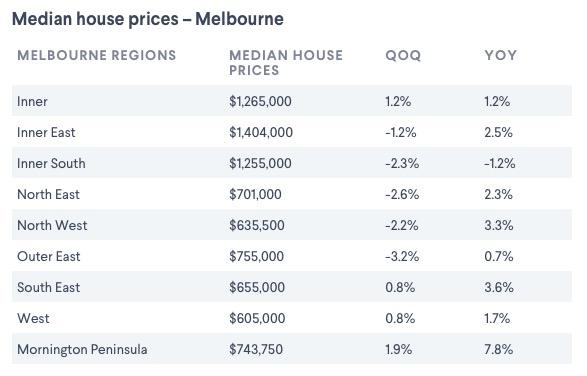Select the 3.6% YOY figure

click(x=499, y=288)
